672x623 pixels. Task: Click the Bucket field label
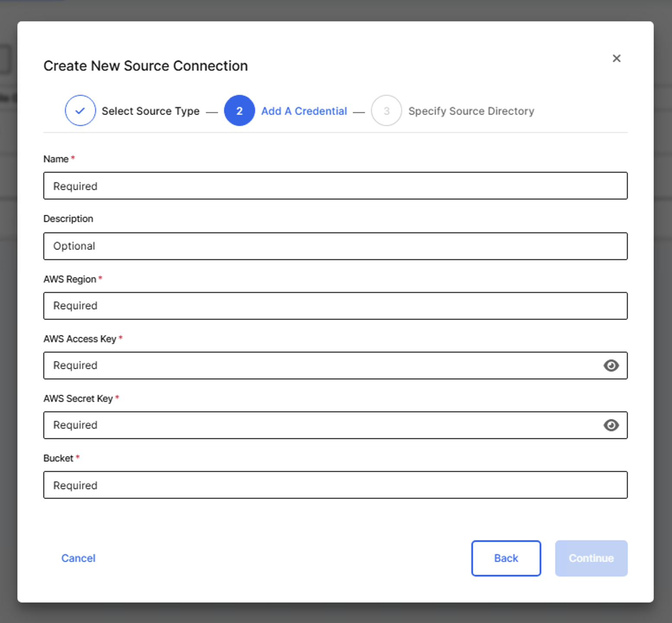(x=58, y=458)
